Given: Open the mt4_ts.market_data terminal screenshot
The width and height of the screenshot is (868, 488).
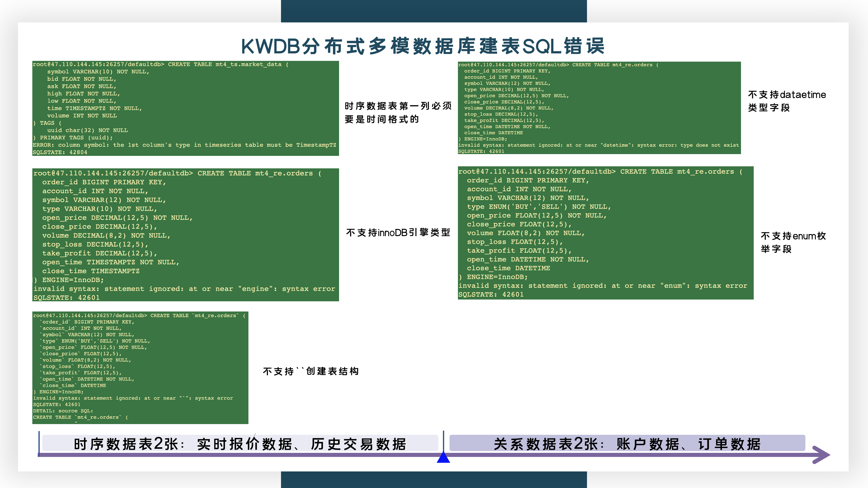Looking at the screenshot, I should click(186, 108).
